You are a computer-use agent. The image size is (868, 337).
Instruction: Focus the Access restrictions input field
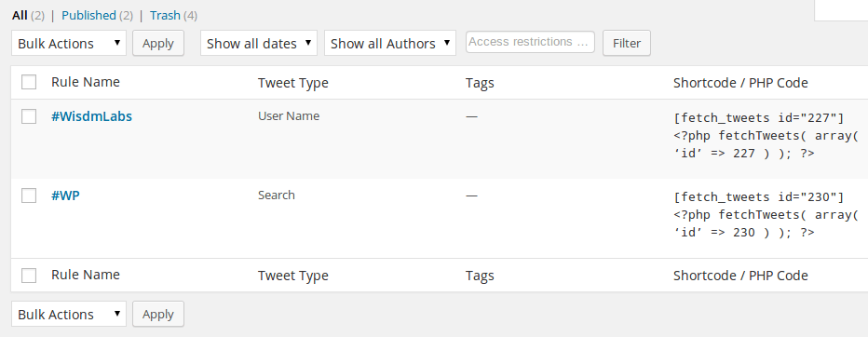(x=530, y=42)
